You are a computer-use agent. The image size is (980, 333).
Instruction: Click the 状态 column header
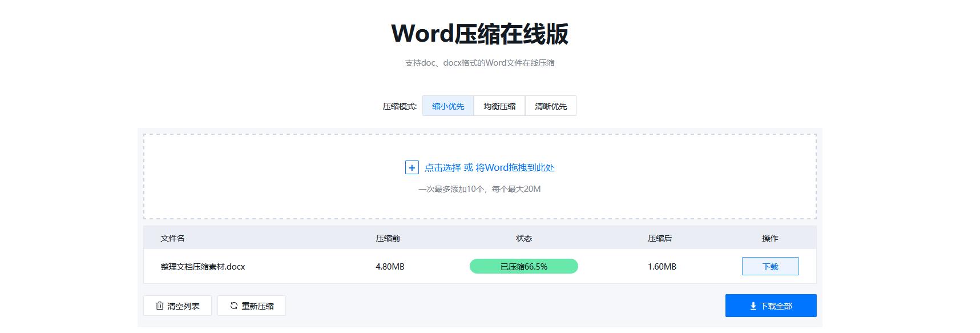(524, 238)
